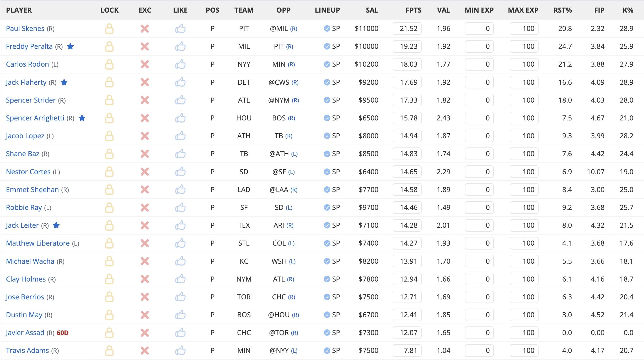The width and height of the screenshot is (644, 360).
Task: Edit Javier Assad Min Exp field
Action: [479, 333]
